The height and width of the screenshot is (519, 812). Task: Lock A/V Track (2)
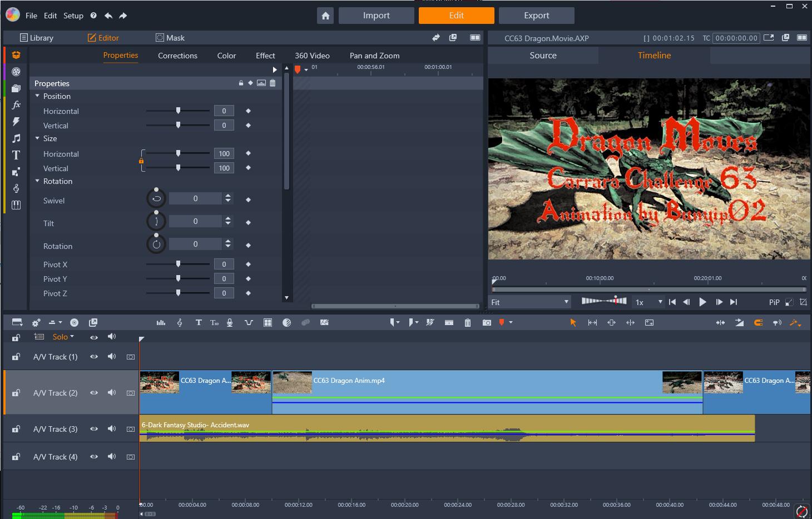pyautogui.click(x=16, y=393)
